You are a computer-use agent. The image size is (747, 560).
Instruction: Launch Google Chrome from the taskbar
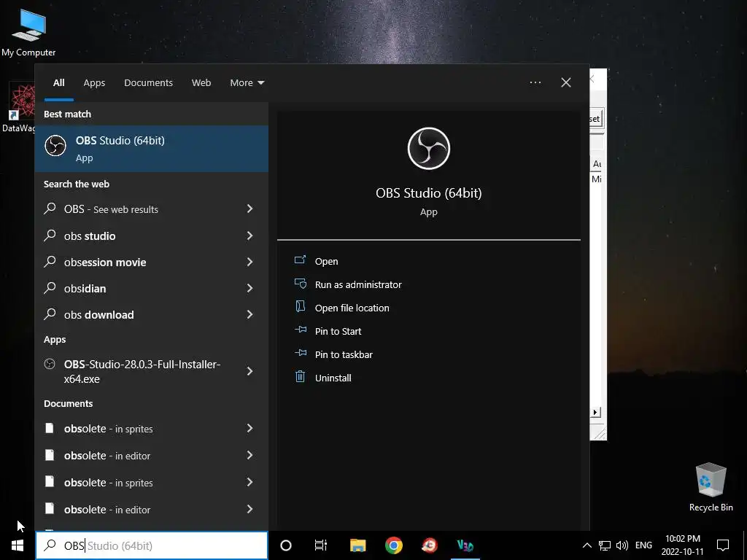pyautogui.click(x=394, y=545)
